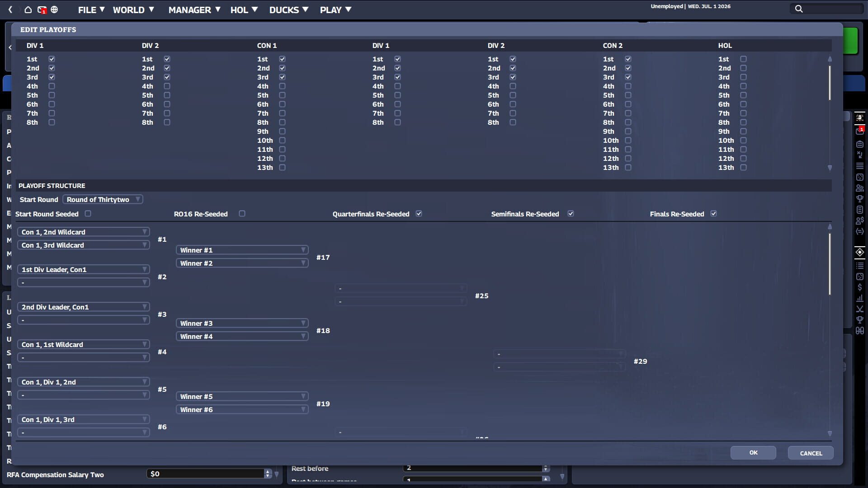Open the PLAY menu button
Viewport: 868px width, 488px height.
(335, 10)
